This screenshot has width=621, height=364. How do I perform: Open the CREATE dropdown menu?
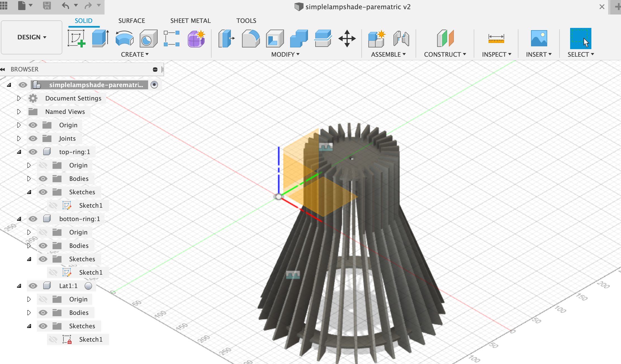coord(135,54)
